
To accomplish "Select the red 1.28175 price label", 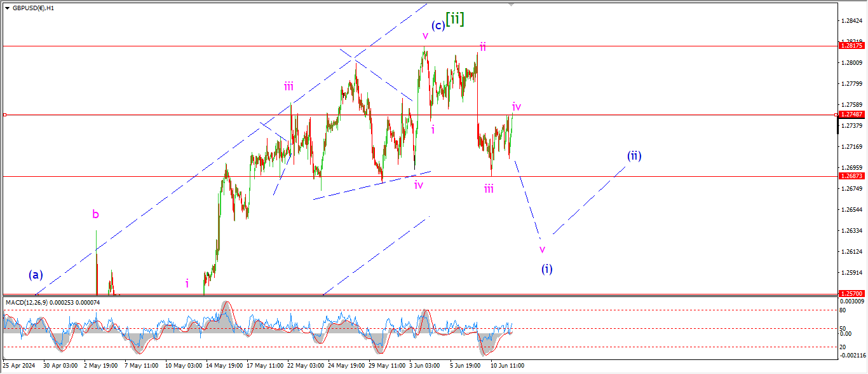I will coord(851,46).
